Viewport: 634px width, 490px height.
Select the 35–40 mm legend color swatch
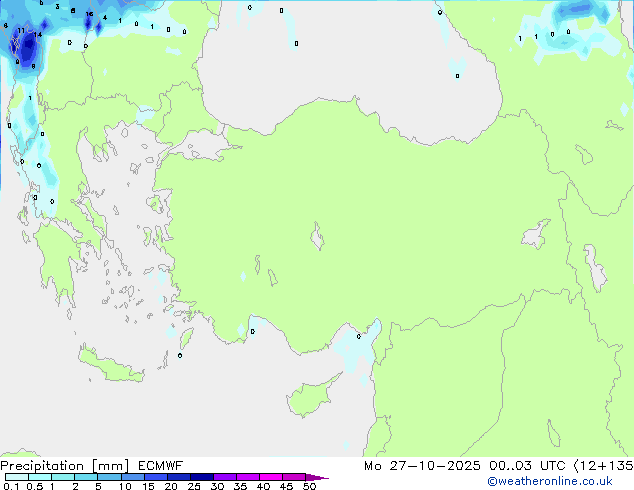point(247,477)
